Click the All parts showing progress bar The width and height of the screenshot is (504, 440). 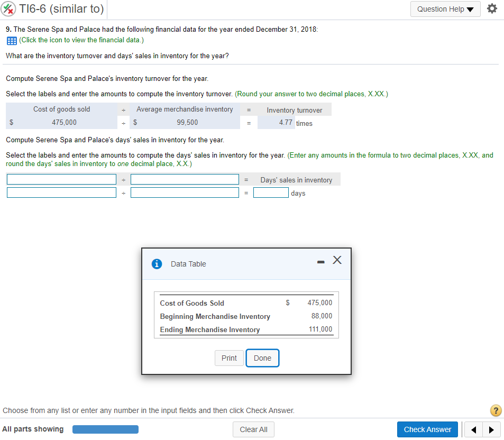(x=105, y=429)
